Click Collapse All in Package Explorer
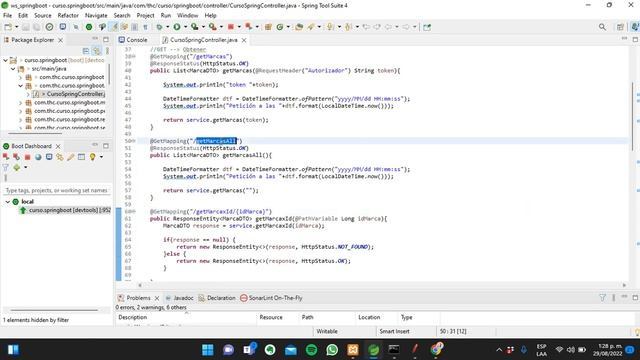This screenshot has height=360, width=640. (x=86, y=51)
